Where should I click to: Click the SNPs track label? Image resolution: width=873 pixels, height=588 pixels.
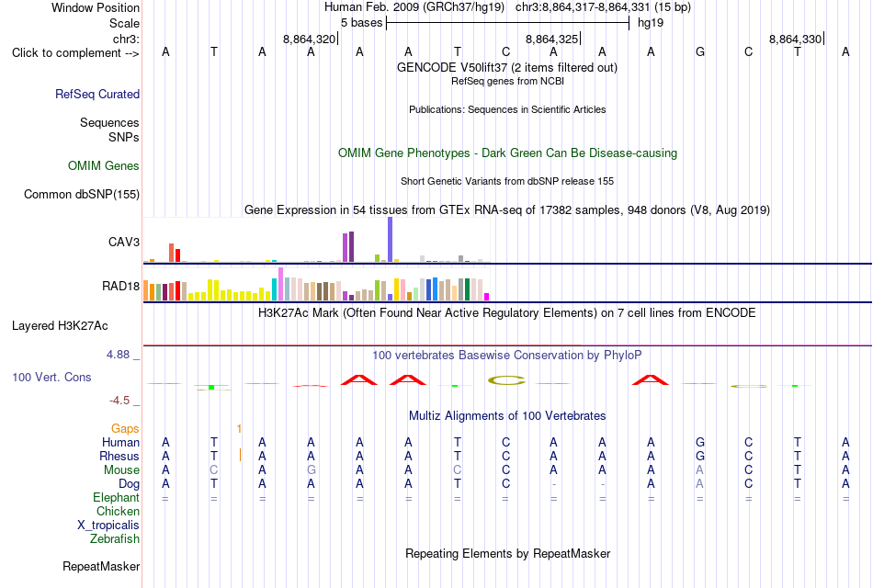click(x=124, y=137)
